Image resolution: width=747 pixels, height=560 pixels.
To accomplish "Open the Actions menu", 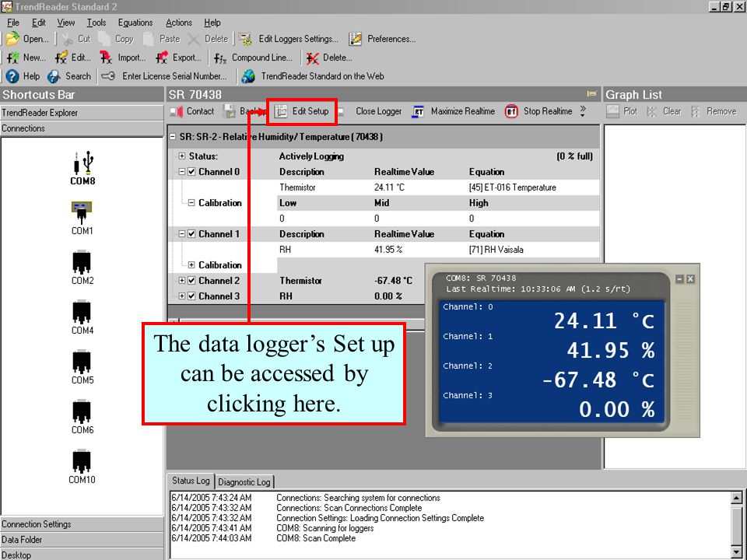I will click(179, 23).
